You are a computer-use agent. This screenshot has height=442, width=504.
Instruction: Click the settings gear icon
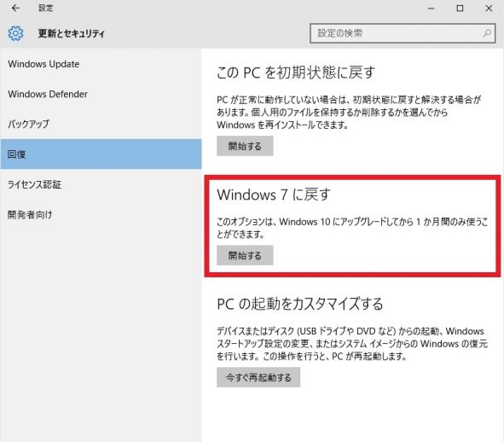coord(15,33)
